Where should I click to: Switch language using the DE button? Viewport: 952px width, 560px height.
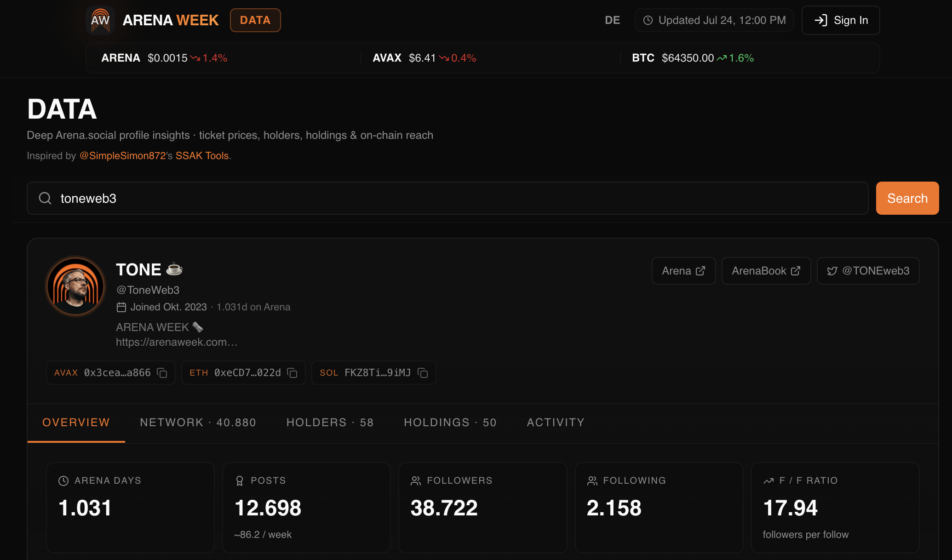coord(612,20)
